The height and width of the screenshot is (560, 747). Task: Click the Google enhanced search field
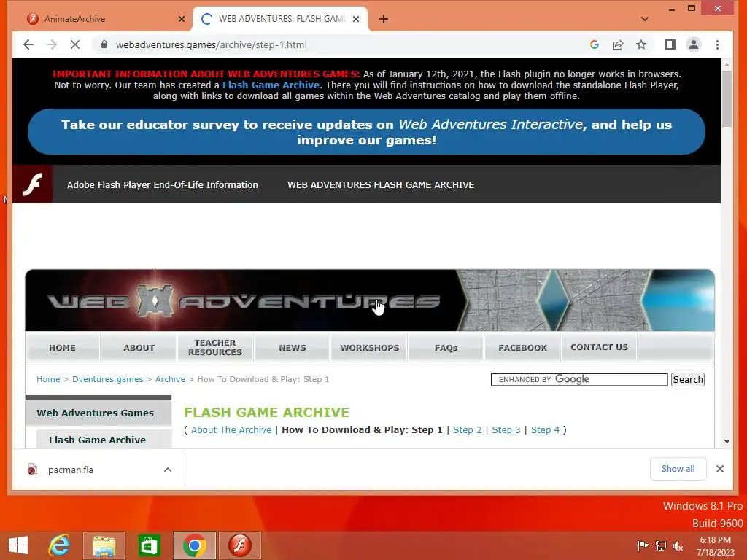579,379
